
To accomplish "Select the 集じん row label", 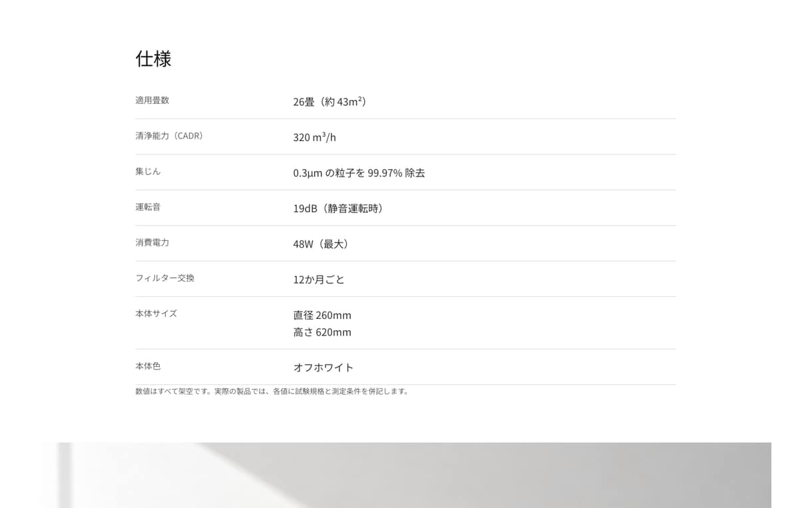I will [x=148, y=171].
